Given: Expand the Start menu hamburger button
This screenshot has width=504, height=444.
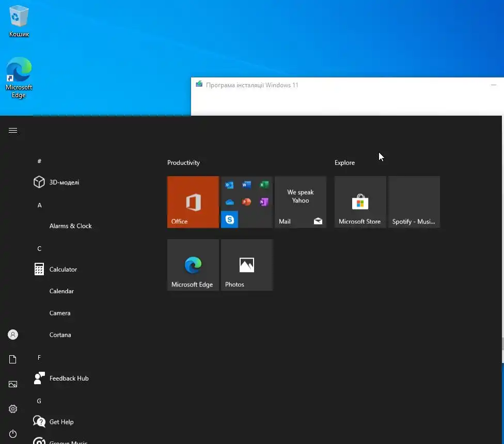Looking at the screenshot, I should pyautogui.click(x=13, y=131).
